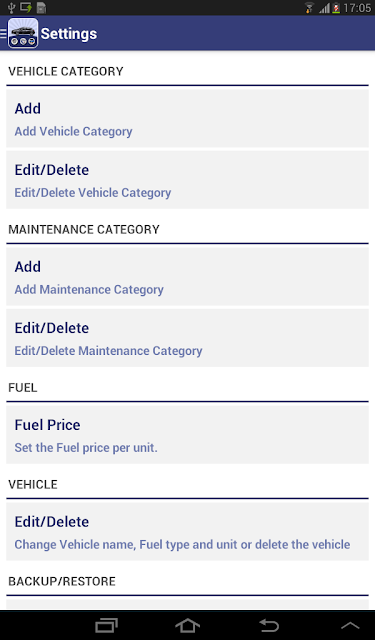Tap the up-chevron in navigation bar
The height and width of the screenshot is (640, 375).
click(350, 625)
